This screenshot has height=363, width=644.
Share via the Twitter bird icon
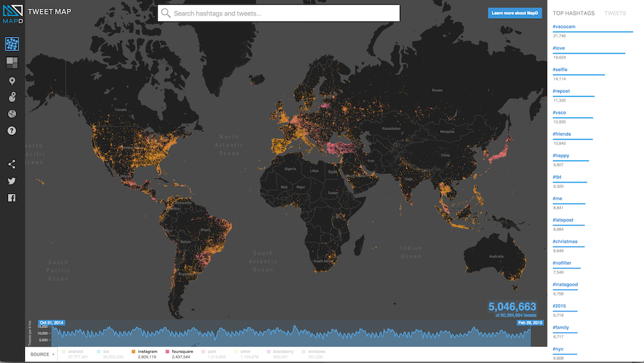[x=12, y=180]
